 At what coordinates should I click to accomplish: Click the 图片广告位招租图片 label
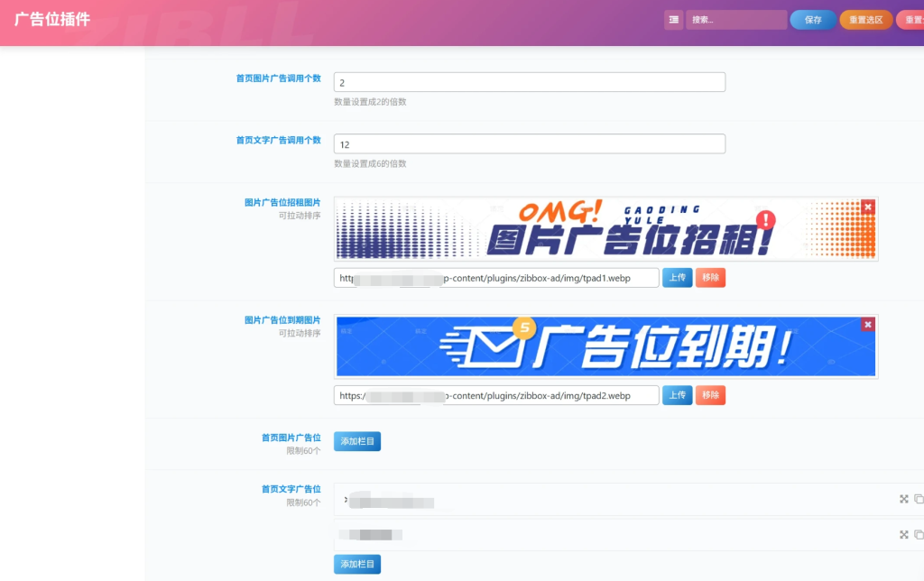tap(282, 203)
